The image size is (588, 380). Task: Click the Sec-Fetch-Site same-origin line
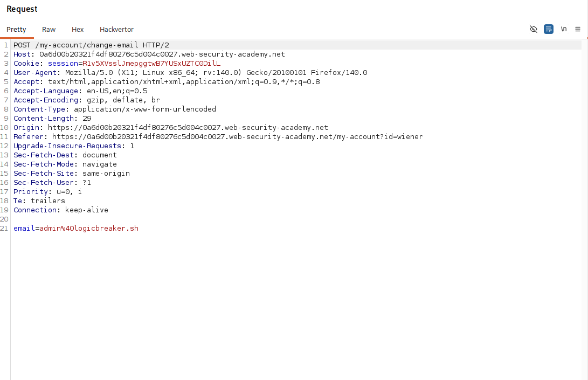72,174
